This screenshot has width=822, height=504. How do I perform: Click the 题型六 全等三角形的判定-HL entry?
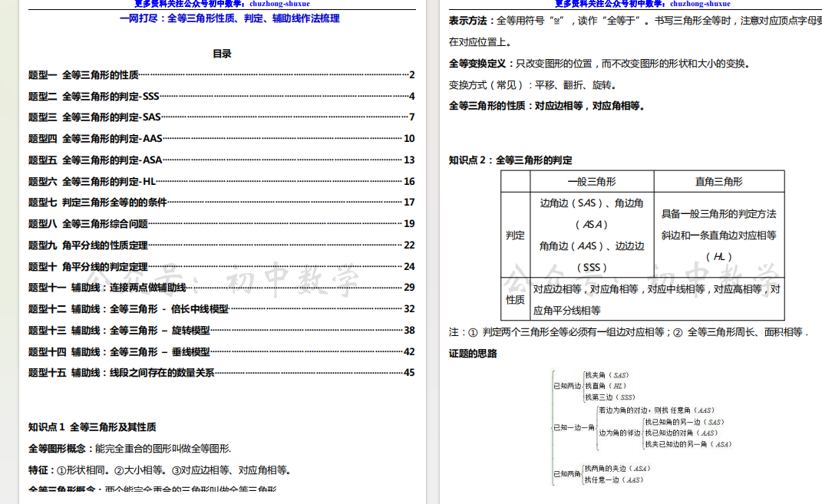tap(221, 182)
